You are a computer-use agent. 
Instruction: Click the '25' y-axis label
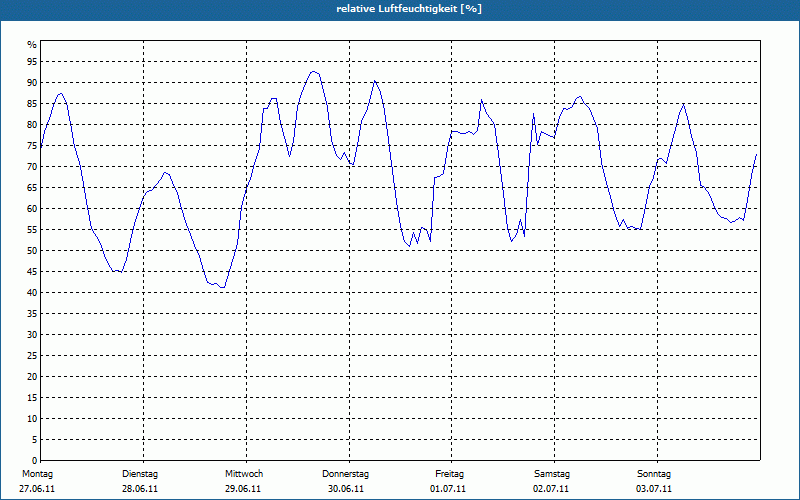[x=32, y=356]
